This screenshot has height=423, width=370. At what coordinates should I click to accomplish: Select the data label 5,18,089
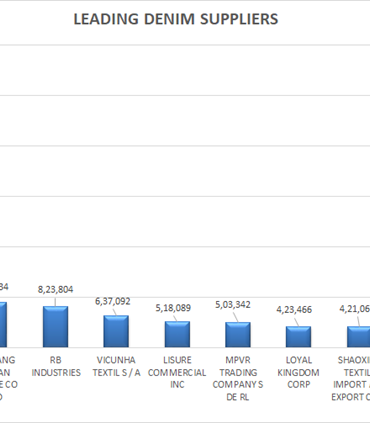tap(173, 308)
